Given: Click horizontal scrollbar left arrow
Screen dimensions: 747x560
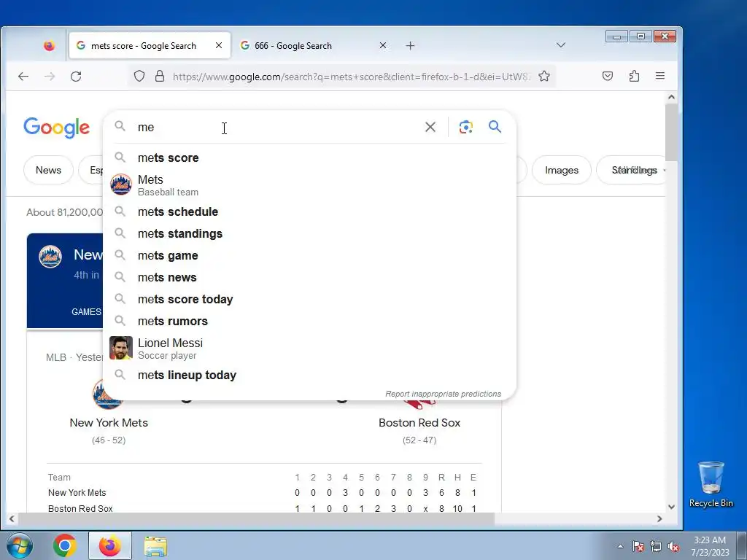Looking at the screenshot, I should pyautogui.click(x=12, y=519).
